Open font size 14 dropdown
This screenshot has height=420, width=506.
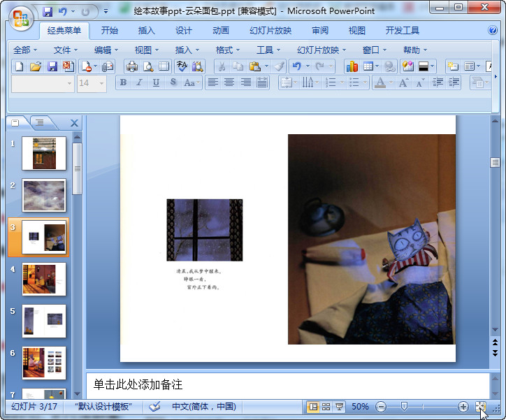tap(101, 84)
